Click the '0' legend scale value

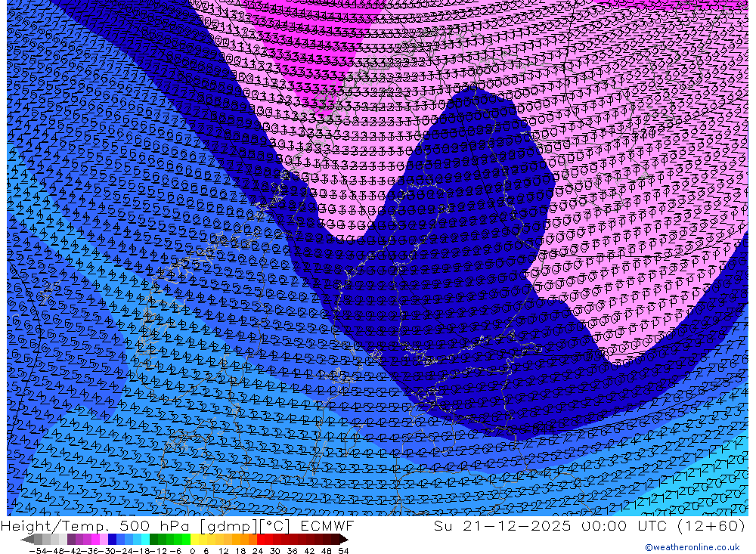[x=192, y=551]
